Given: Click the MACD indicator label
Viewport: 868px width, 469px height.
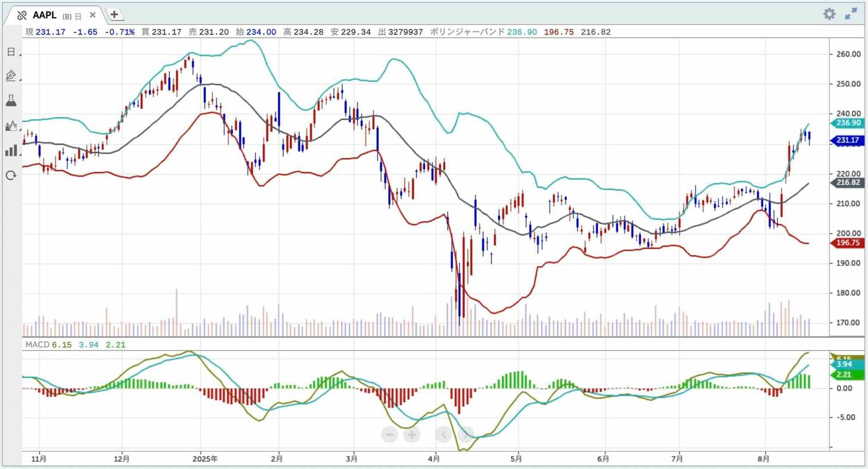Looking at the screenshot, I should [x=37, y=344].
